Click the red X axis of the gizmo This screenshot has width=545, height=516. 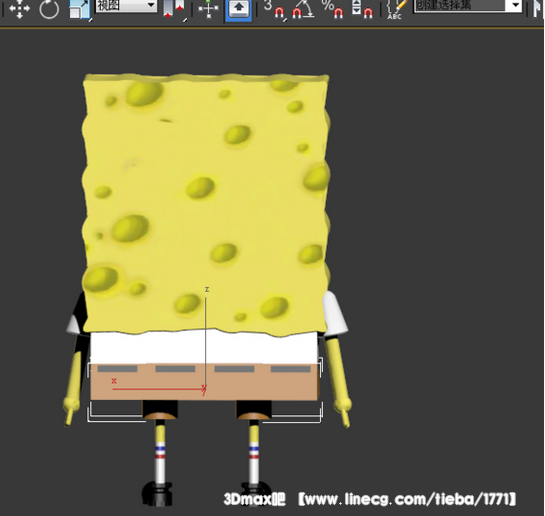tap(158, 389)
